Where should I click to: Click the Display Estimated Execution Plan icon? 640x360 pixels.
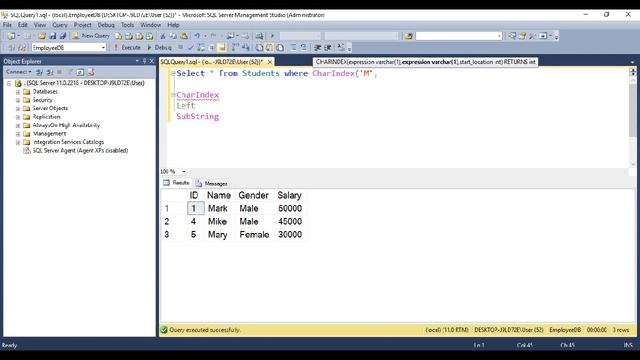201,47
